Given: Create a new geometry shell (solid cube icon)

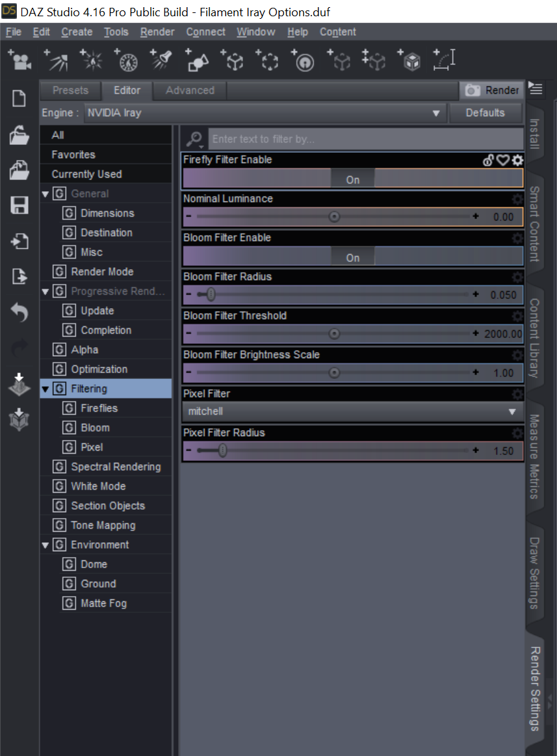Looking at the screenshot, I should tap(409, 60).
